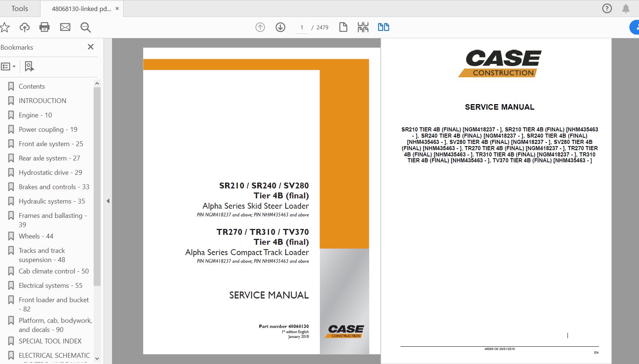The image size is (639, 364).
Task: Click the bookmarks panel scrollbar thumb
Action: [97, 187]
